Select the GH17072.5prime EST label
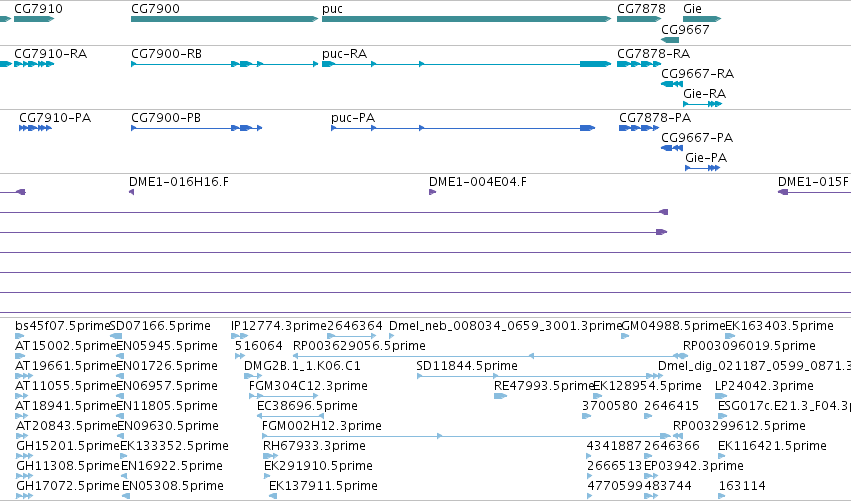 click(x=68, y=486)
